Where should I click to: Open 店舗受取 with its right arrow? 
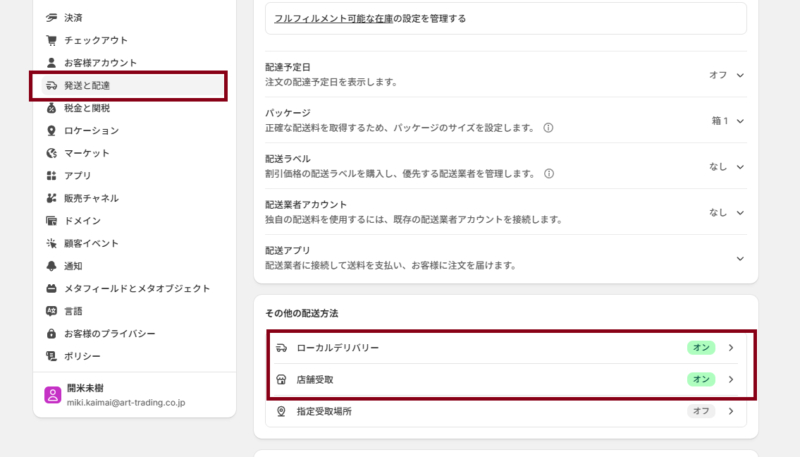click(731, 379)
